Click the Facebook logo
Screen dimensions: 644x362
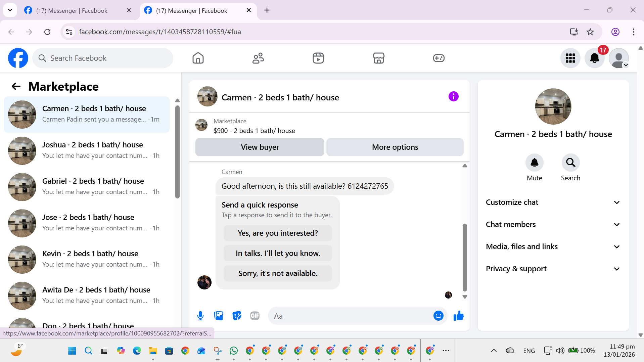(x=18, y=58)
